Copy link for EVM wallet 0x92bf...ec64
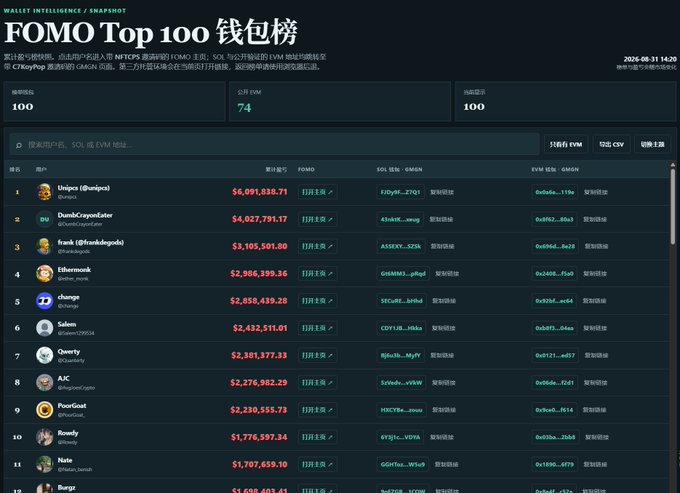This screenshot has width=680, height=493. pos(594,301)
